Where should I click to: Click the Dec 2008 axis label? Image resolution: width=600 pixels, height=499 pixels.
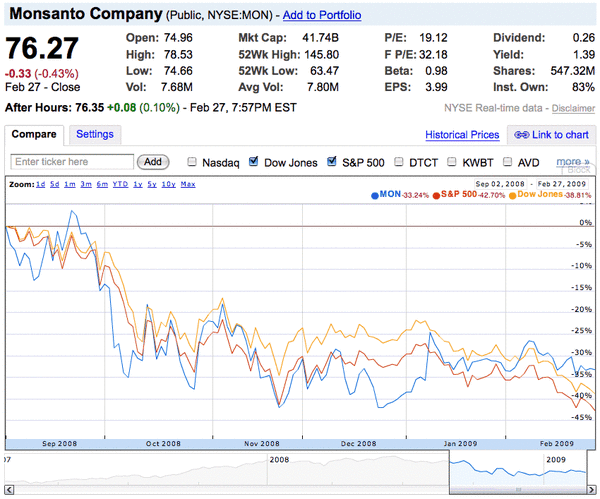359,444
